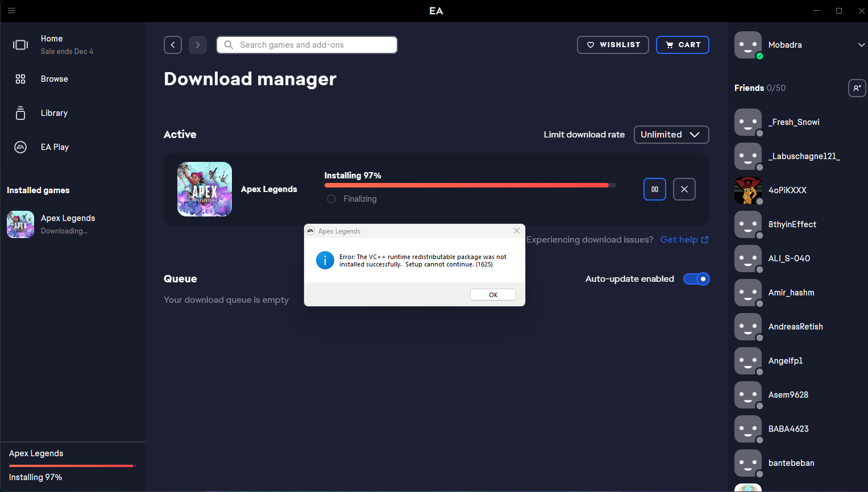The image size is (868, 492).
Task: Navigate forward with the right arrow button
Action: click(198, 45)
